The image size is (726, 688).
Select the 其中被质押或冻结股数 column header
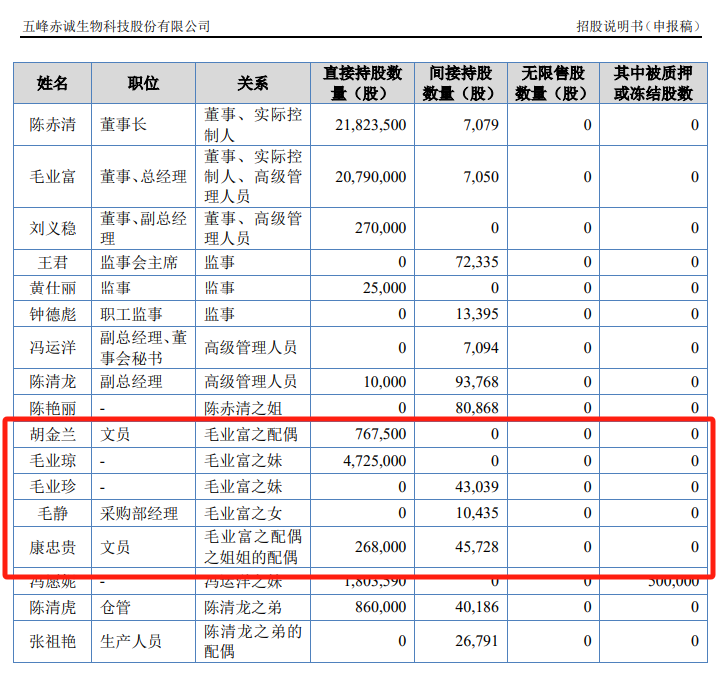click(653, 83)
